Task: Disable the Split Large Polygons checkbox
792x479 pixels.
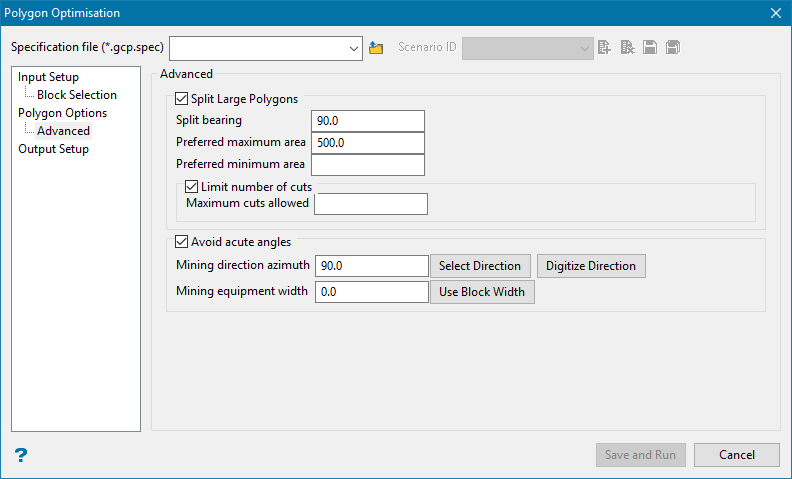Action: (181, 99)
